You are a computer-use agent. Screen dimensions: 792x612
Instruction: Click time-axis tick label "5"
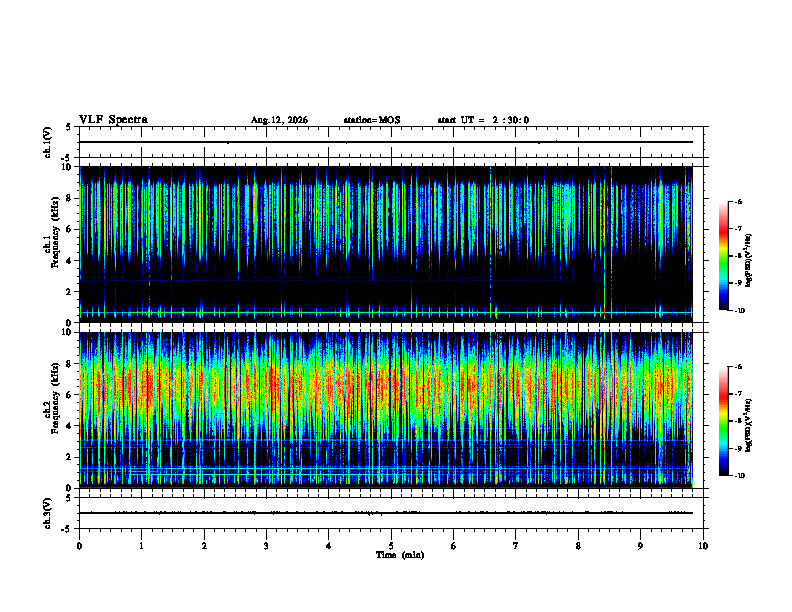pyautogui.click(x=391, y=546)
